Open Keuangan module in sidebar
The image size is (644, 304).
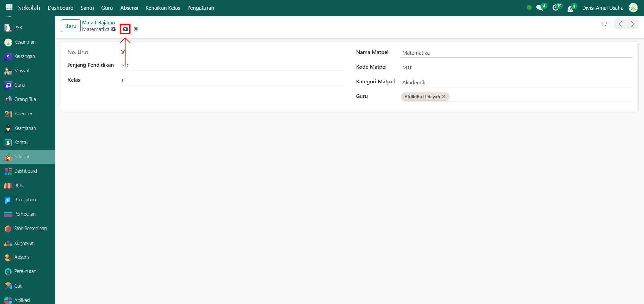25,56
